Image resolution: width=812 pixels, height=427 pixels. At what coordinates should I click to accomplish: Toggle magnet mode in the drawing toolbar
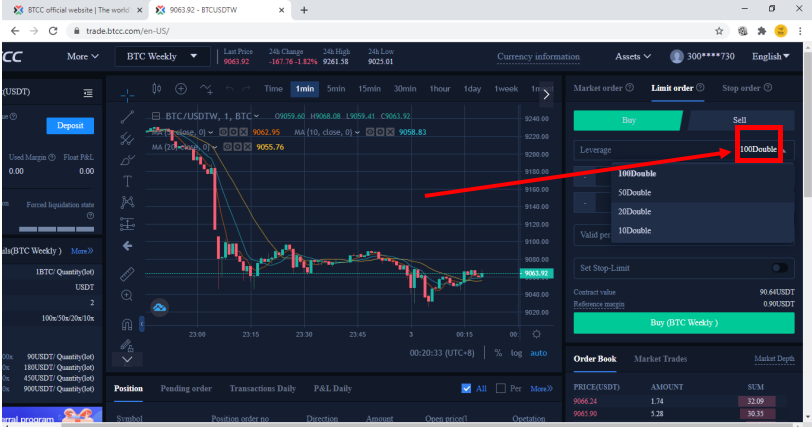[127, 325]
